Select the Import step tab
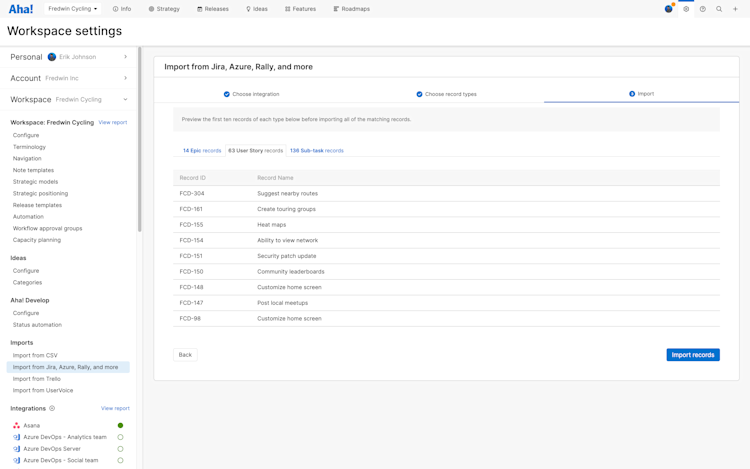The height and width of the screenshot is (469, 750). click(x=641, y=94)
